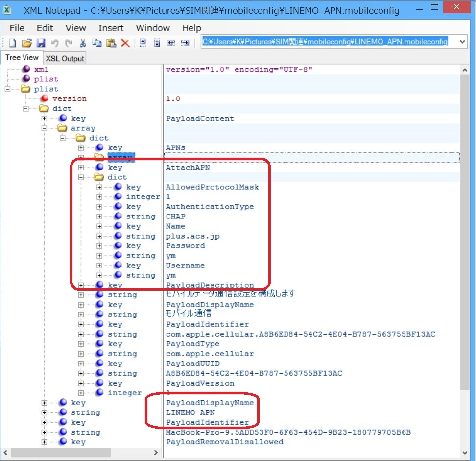
Task: Click the Open file folder icon
Action: pos(26,43)
